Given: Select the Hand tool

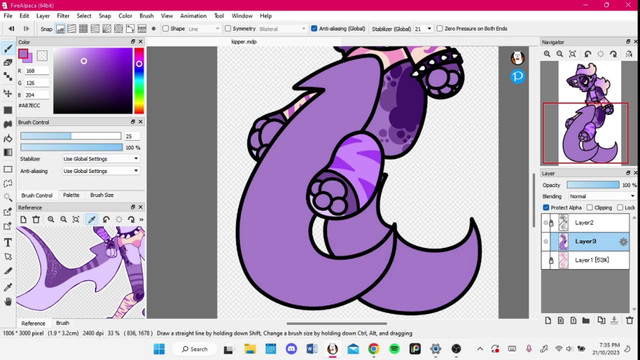Looking at the screenshot, I should point(8,302).
